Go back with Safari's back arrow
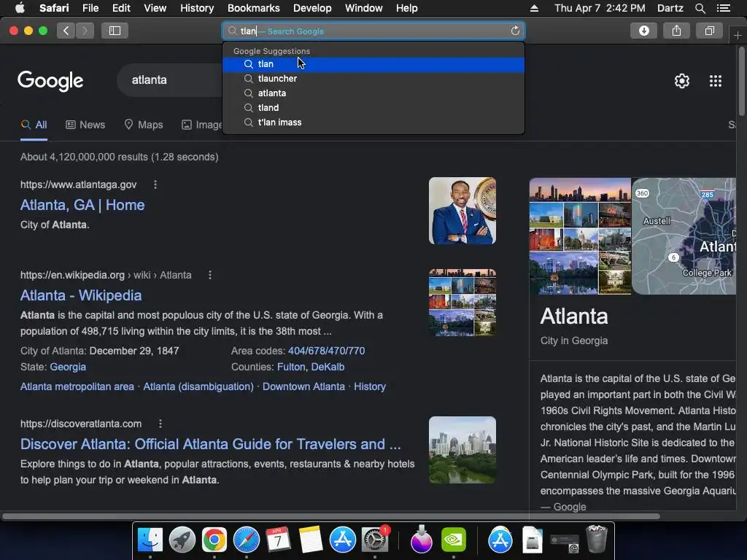Viewport: 747px width, 560px height. pyautogui.click(x=66, y=31)
